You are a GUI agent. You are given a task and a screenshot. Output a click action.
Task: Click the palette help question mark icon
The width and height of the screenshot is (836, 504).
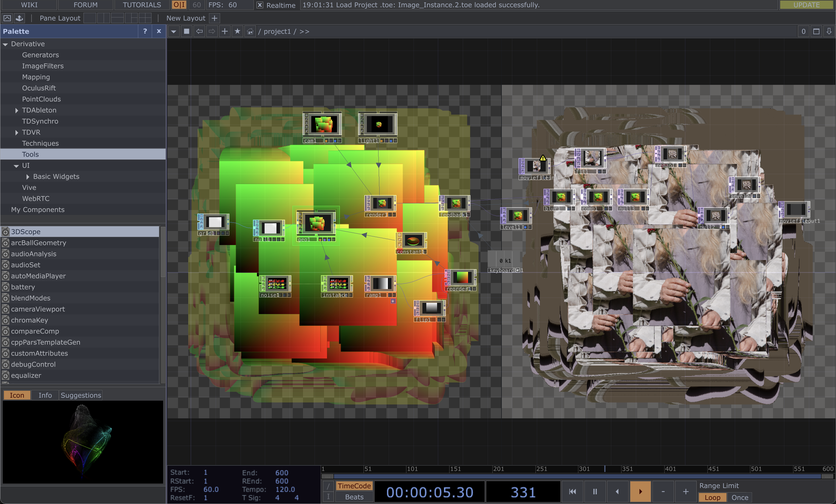click(145, 31)
